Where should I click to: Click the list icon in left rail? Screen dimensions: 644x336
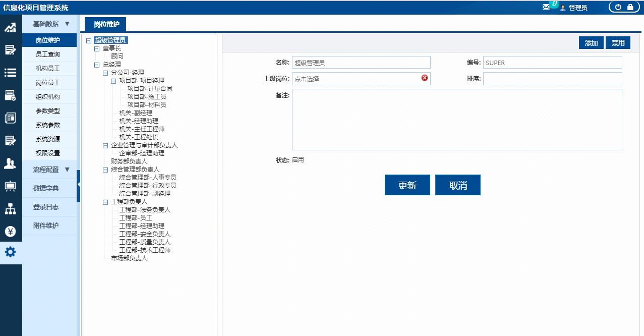[x=11, y=71]
